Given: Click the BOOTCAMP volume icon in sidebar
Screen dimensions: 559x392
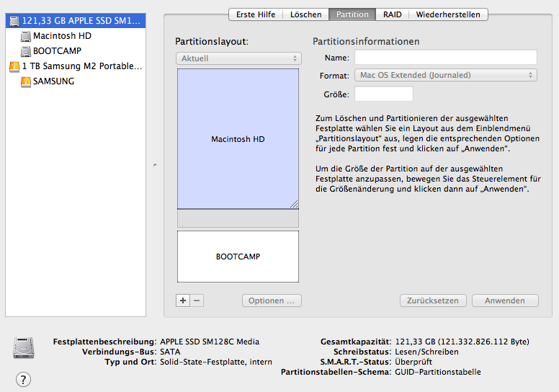Looking at the screenshot, I should (x=26, y=51).
